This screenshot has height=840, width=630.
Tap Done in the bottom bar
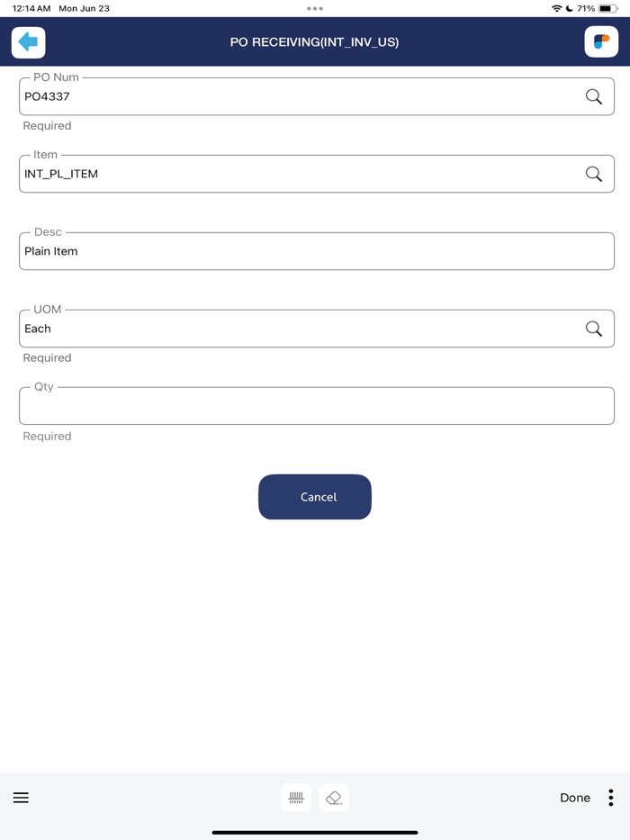point(575,797)
